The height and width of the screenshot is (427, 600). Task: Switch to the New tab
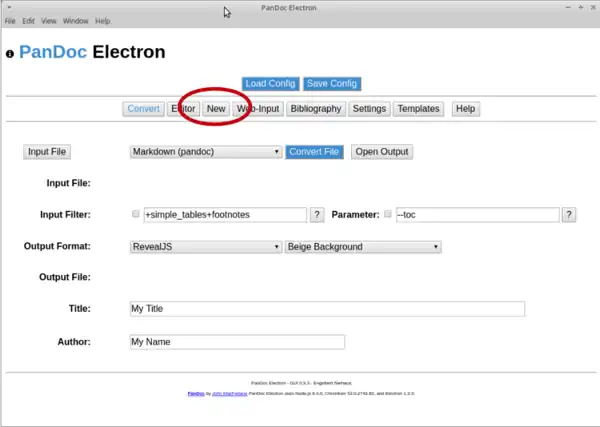(x=216, y=109)
